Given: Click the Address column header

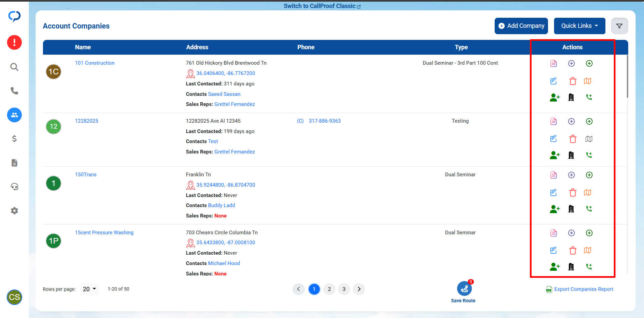Looking at the screenshot, I should point(197,47).
